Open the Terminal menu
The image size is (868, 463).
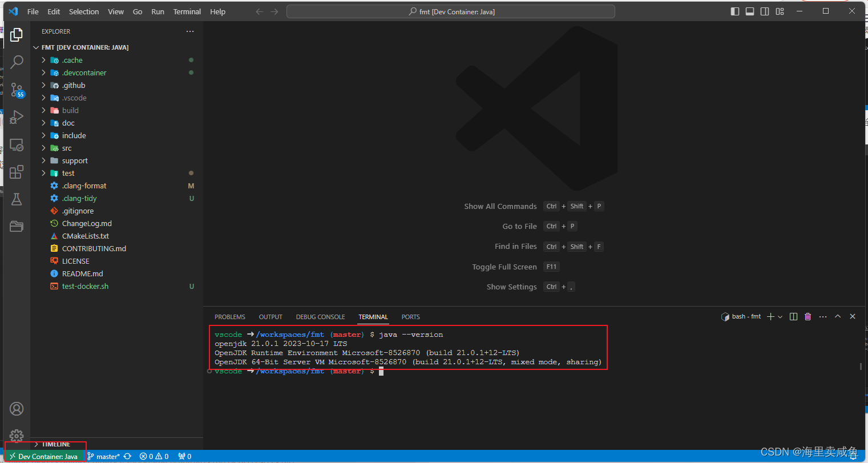(187, 11)
